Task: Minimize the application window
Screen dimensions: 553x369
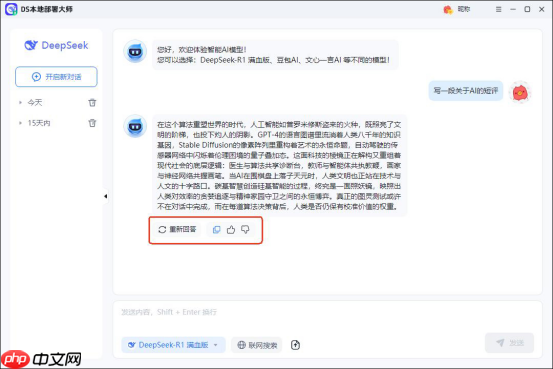Action: 513,10
